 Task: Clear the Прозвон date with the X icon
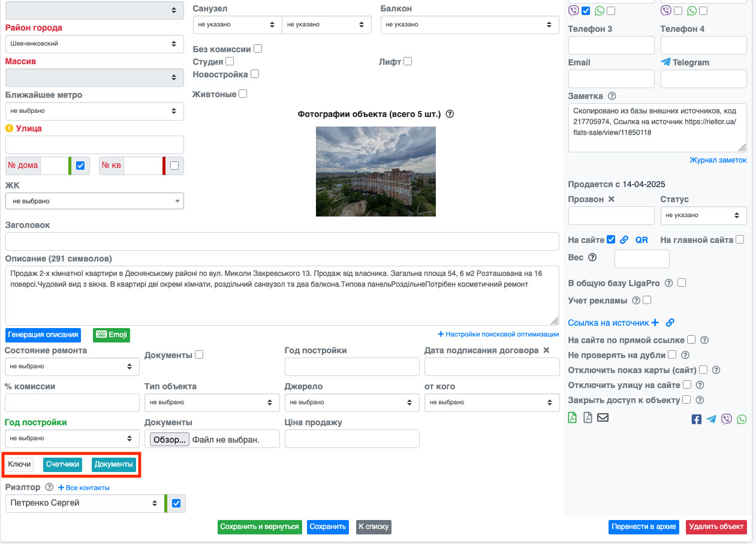pyautogui.click(x=611, y=199)
